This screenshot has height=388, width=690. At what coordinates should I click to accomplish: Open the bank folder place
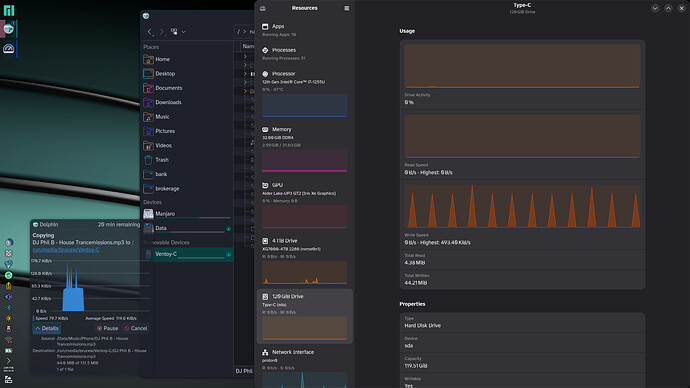coord(187,174)
